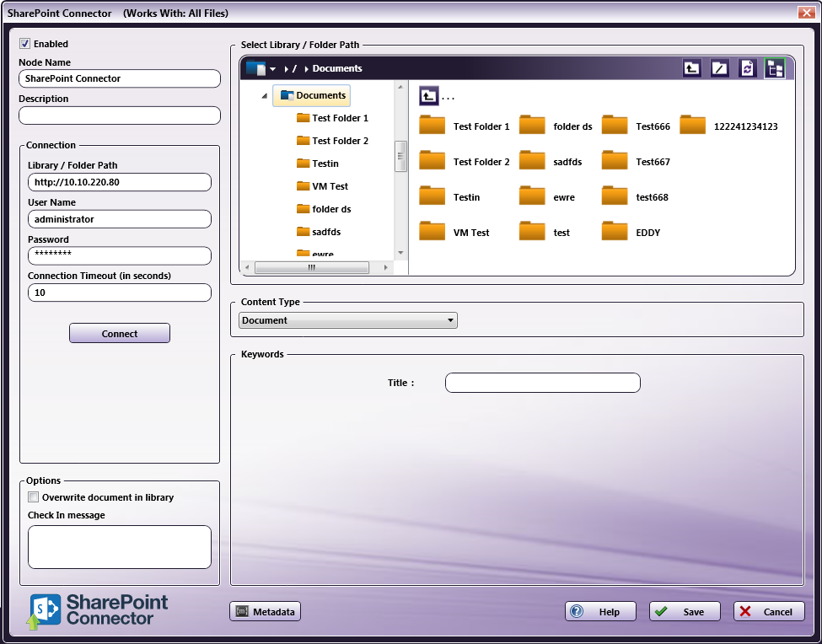Open the Test667 folder icon
The height and width of the screenshot is (644, 822).
pyautogui.click(x=615, y=161)
